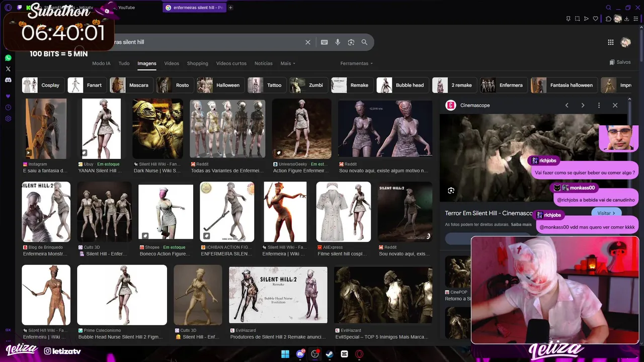Open more options dots in preview panel
This screenshot has height=362, width=644.
tap(599, 105)
